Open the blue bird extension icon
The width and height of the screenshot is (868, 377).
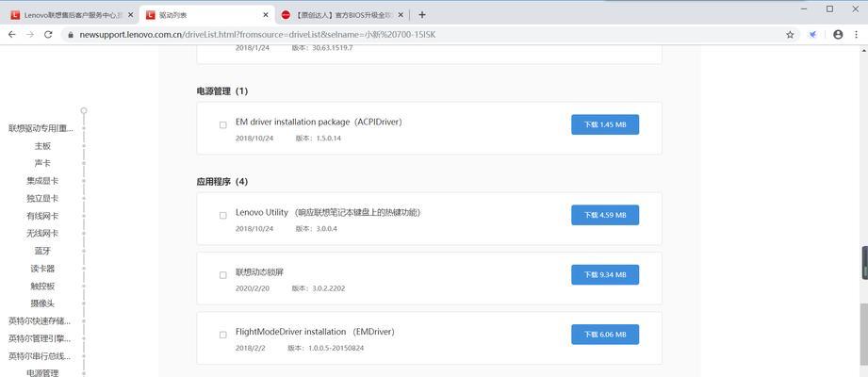click(x=812, y=34)
